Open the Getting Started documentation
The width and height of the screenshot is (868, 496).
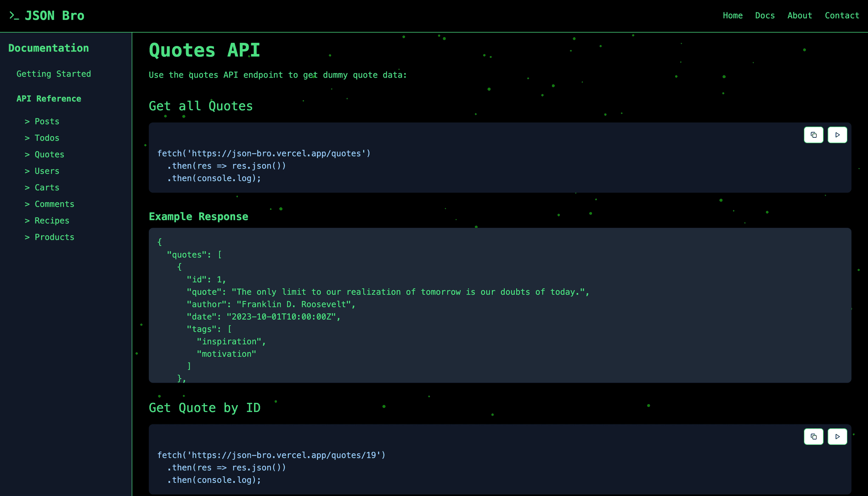coord(54,73)
